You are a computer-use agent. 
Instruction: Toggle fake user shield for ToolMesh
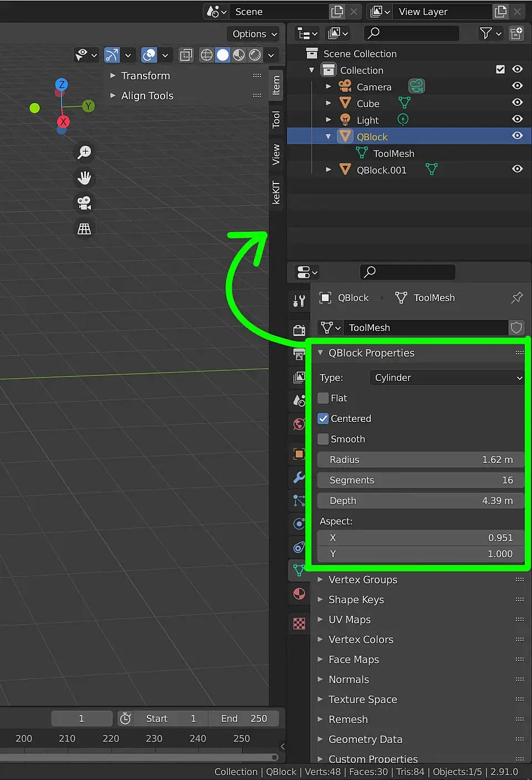pyautogui.click(x=516, y=328)
